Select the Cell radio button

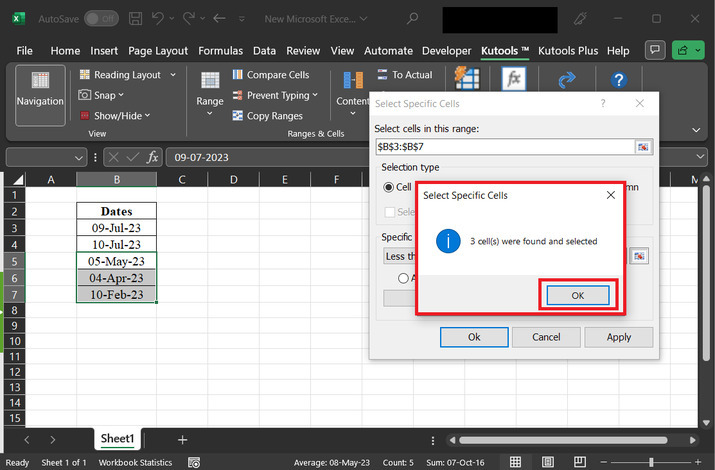[390, 187]
